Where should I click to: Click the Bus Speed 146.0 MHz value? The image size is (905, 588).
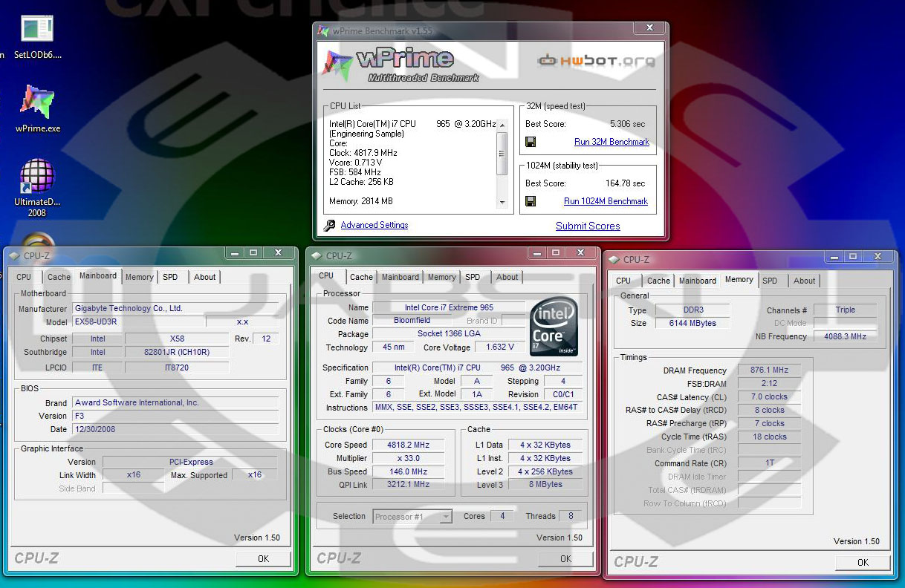coord(409,471)
